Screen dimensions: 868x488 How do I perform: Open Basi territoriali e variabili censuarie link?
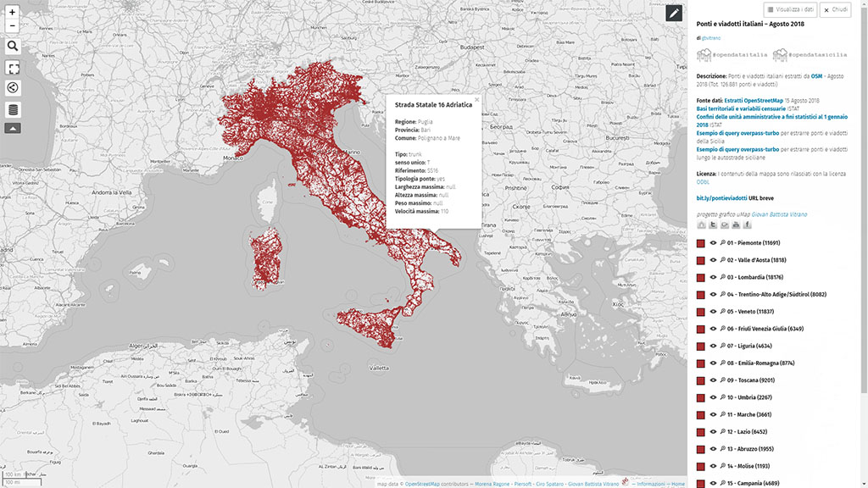(x=741, y=109)
